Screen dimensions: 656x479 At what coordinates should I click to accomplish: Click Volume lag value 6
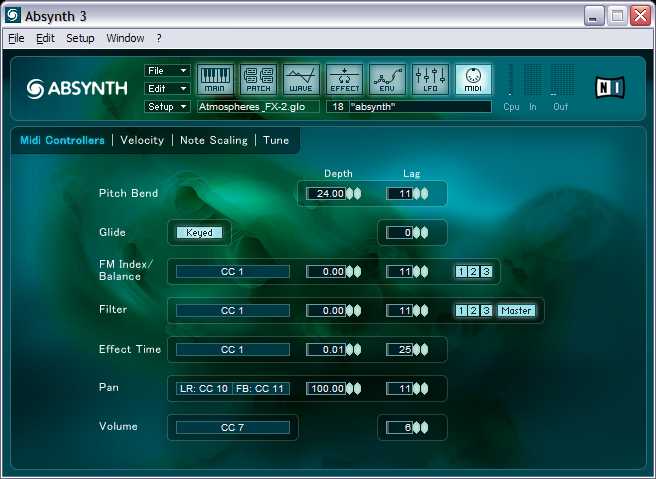(x=400, y=427)
